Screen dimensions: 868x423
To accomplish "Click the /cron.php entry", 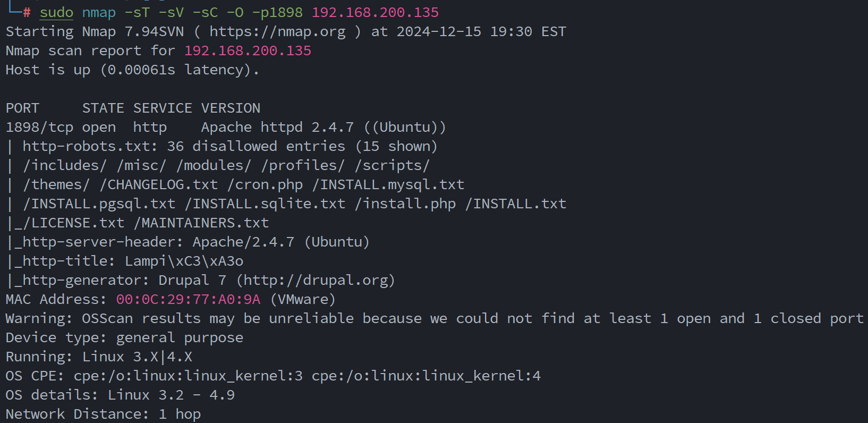I will click(x=265, y=185).
